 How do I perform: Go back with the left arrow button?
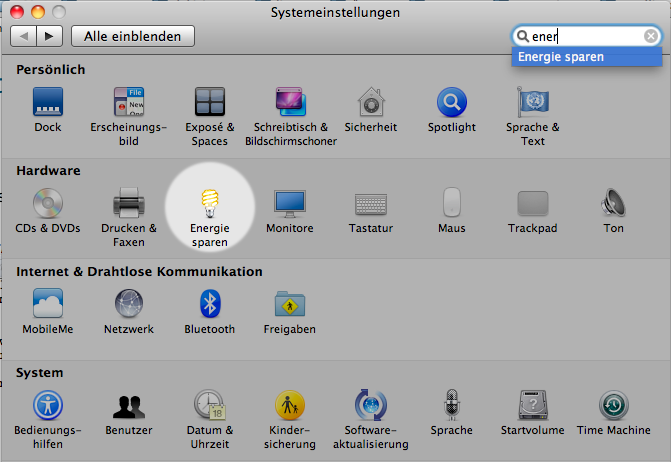pos(24,36)
